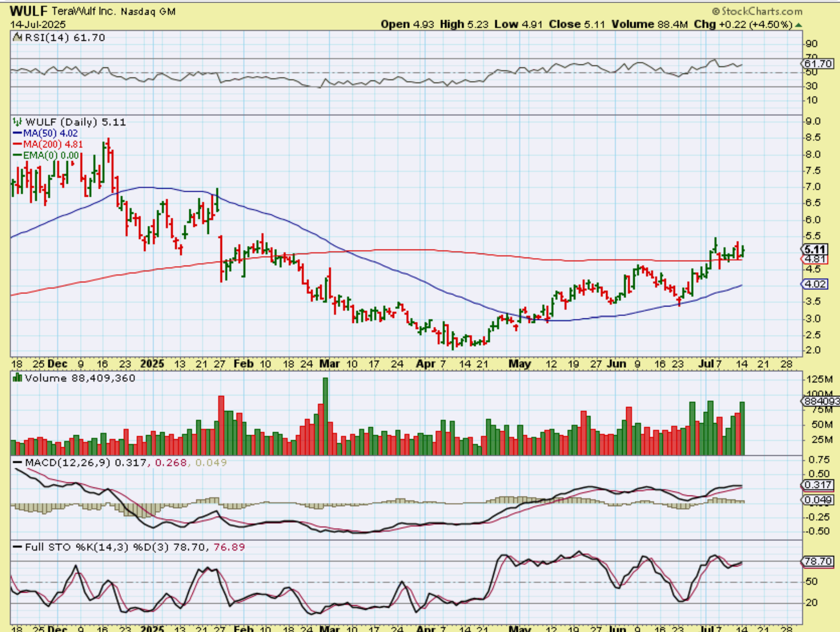
Task: Click "Mar" on the date axis under the price panel
Action: (330, 364)
